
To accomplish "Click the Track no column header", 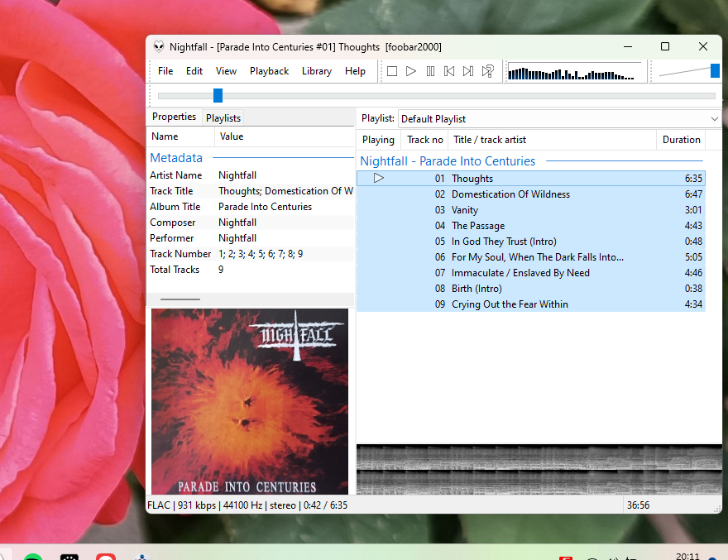I will tap(424, 140).
